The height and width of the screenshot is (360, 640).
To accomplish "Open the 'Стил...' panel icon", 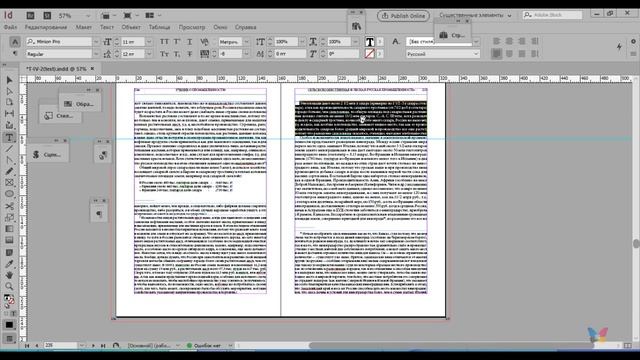I will click(x=60, y=116).
